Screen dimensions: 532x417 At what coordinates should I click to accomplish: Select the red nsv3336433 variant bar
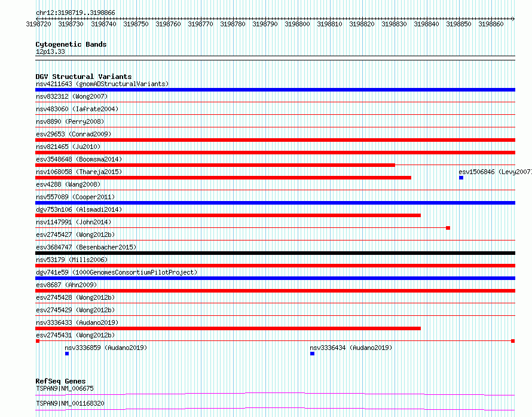[x=228, y=328]
